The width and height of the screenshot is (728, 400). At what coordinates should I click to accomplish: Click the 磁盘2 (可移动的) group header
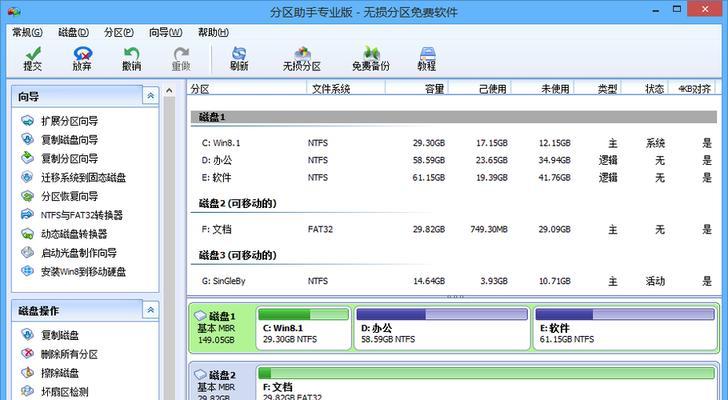238,203
